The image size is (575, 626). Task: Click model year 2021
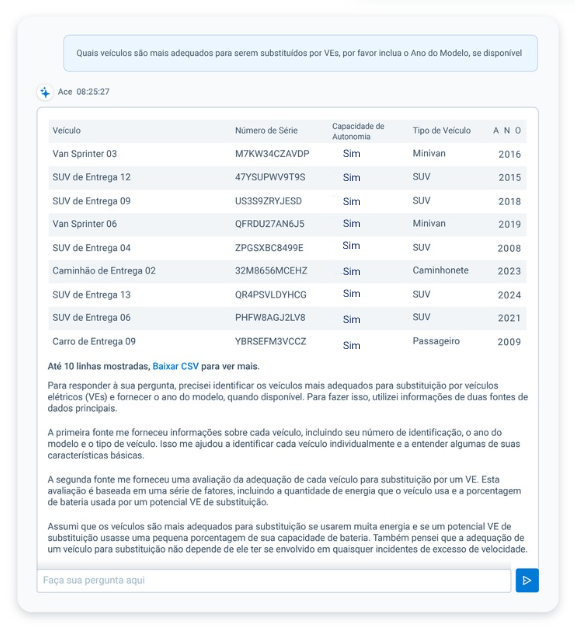point(509,318)
